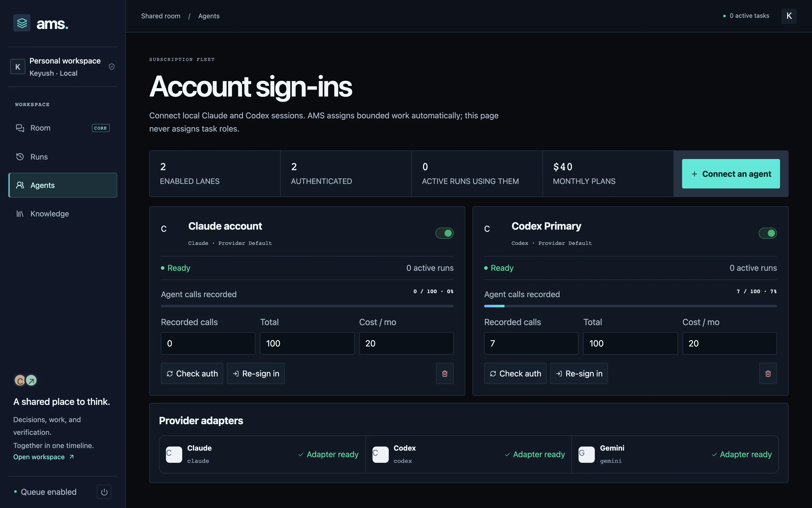Image resolution: width=812 pixels, height=508 pixels.
Task: Click the Gemini provider adapter icon
Action: pos(586,454)
